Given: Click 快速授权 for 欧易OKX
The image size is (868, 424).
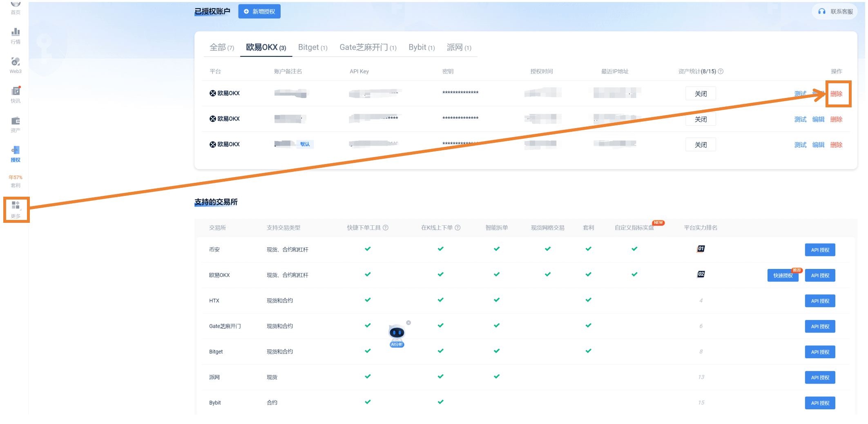Looking at the screenshot, I should [x=783, y=275].
